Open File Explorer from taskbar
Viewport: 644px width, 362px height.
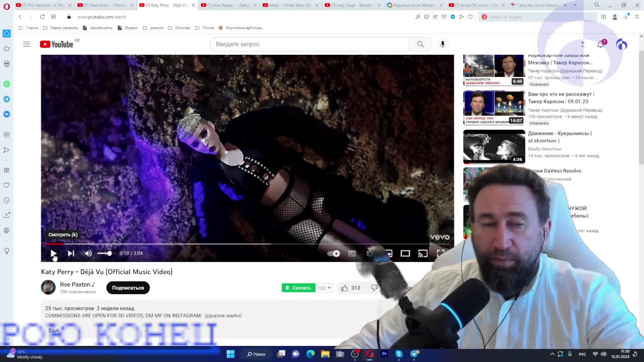coord(325,354)
